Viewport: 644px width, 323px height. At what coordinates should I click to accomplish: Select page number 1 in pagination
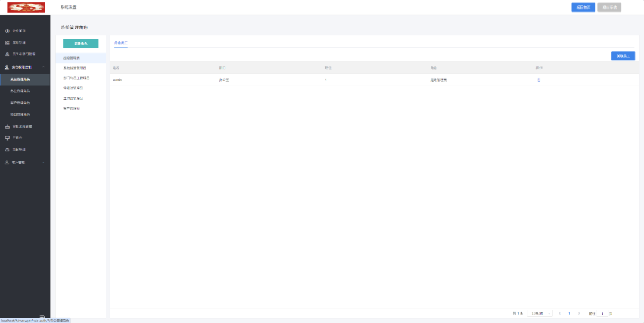[x=569, y=313]
